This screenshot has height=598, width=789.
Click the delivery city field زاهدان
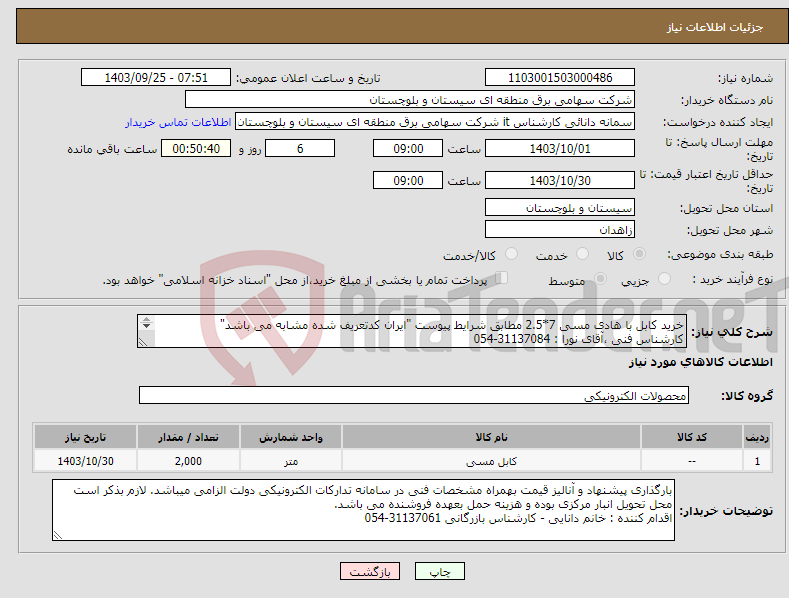click(560, 230)
